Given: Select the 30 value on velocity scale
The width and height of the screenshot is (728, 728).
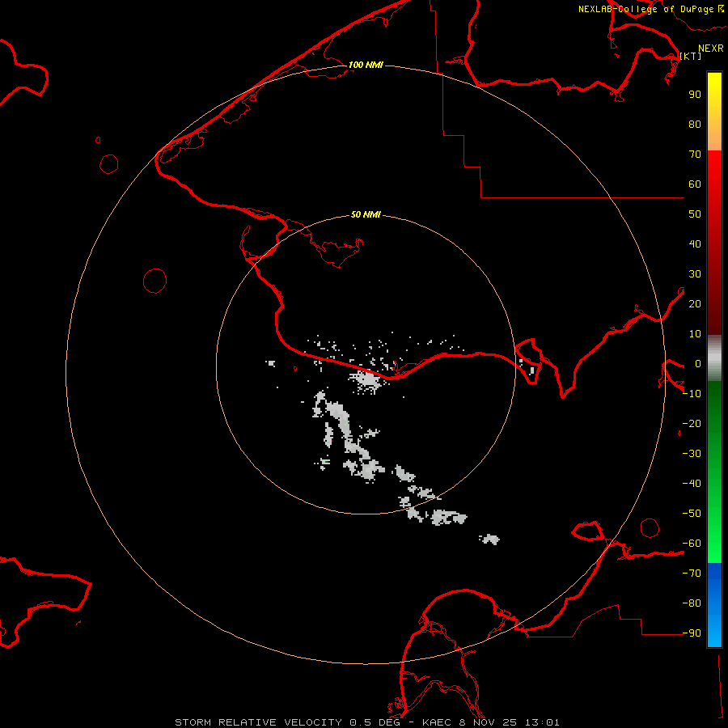Looking at the screenshot, I should (695, 274).
